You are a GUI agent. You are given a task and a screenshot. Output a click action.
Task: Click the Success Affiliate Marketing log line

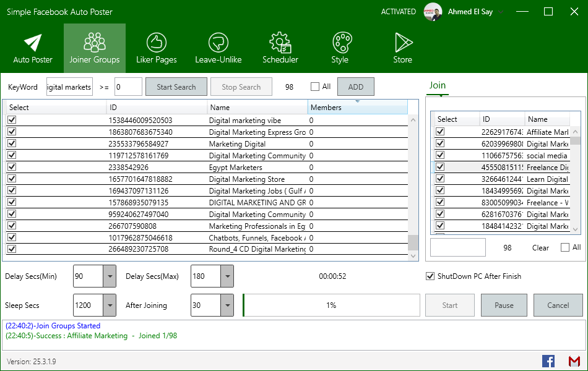pos(91,335)
